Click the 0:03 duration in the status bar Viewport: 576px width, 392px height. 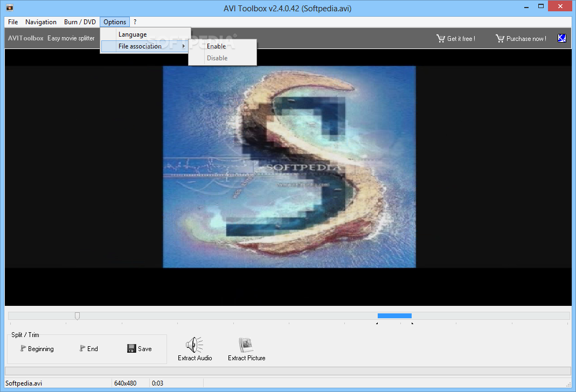tap(157, 383)
